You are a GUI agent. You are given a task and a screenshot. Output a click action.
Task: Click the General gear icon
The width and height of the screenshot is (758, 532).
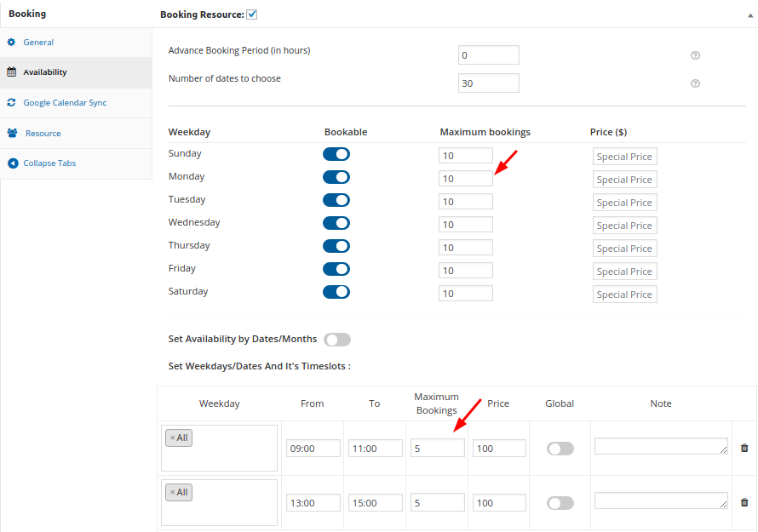pos(12,42)
